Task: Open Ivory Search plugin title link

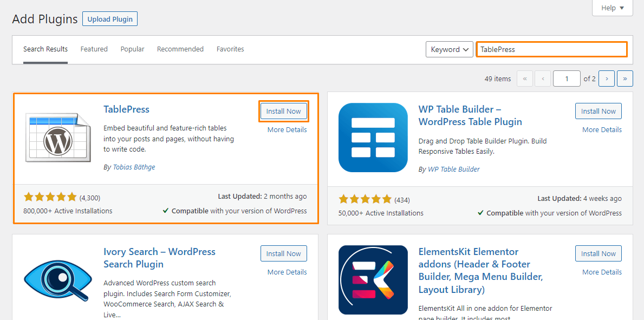Action: 159,258
